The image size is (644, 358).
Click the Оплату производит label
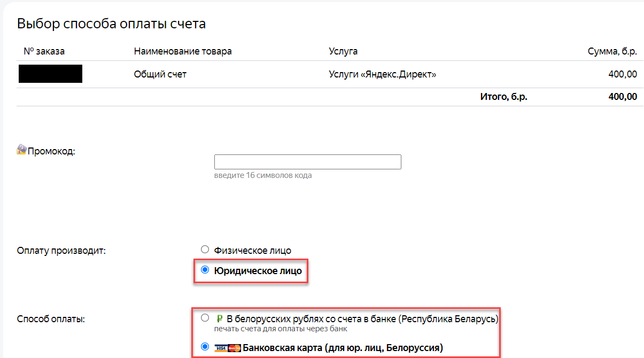pos(61,251)
